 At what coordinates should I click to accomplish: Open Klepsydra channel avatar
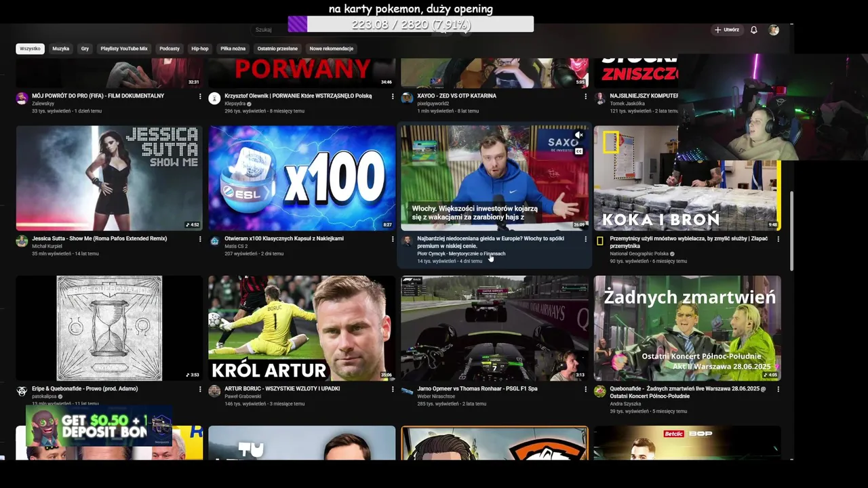tap(214, 98)
